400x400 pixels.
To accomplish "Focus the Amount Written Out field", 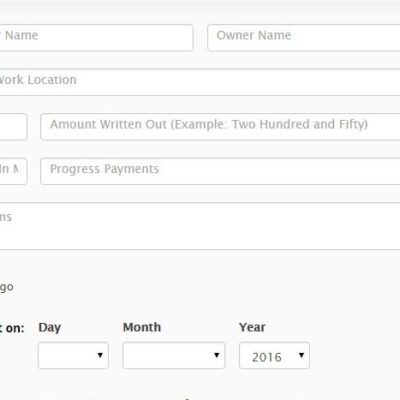I will tap(220, 127).
